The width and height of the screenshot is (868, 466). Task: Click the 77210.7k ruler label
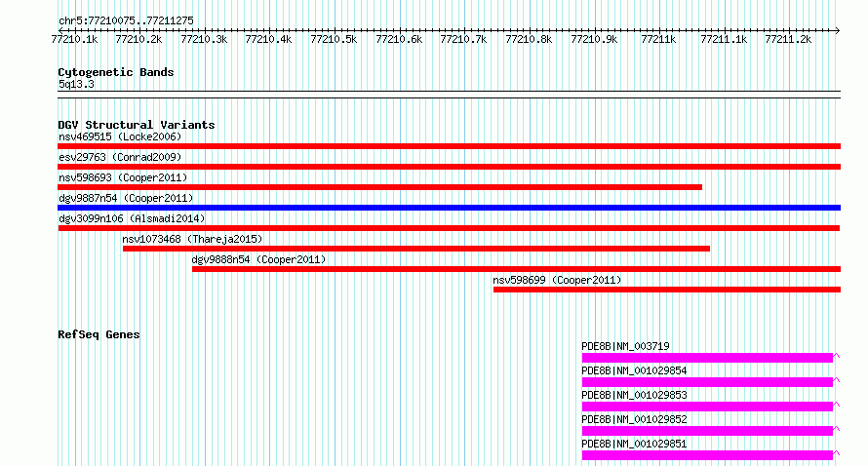point(464,39)
